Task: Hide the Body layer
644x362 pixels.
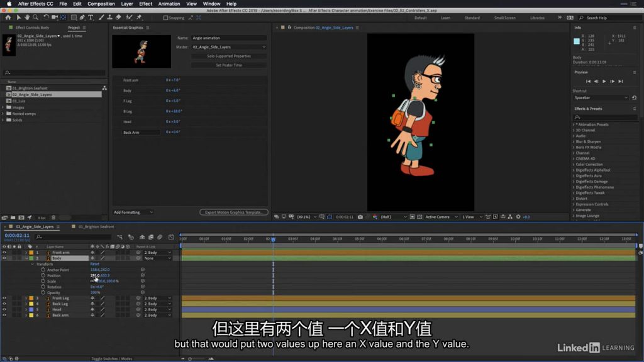Action: [4, 258]
